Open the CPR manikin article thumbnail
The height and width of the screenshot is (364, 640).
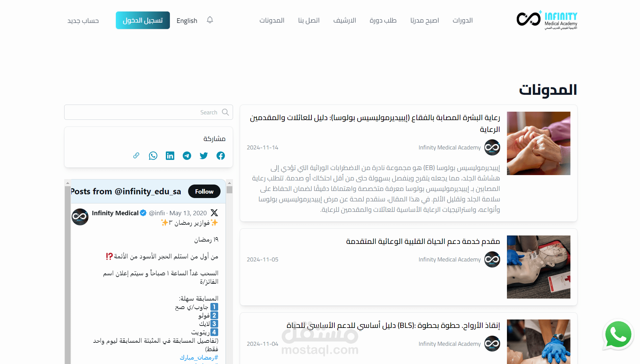539,267
